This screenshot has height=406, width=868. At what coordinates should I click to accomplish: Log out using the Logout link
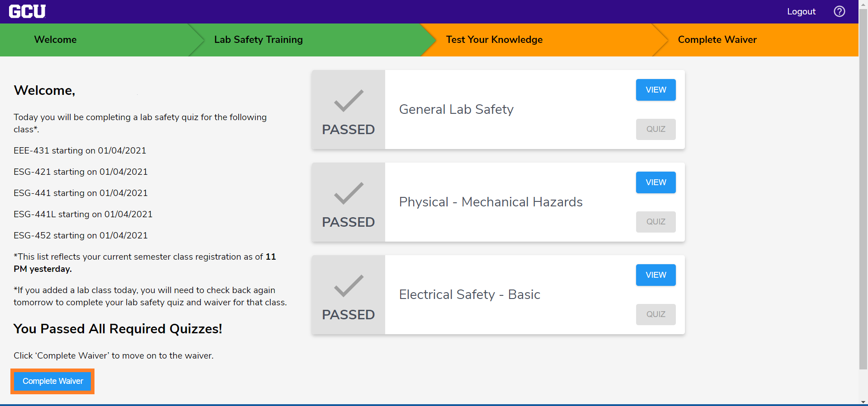click(801, 11)
